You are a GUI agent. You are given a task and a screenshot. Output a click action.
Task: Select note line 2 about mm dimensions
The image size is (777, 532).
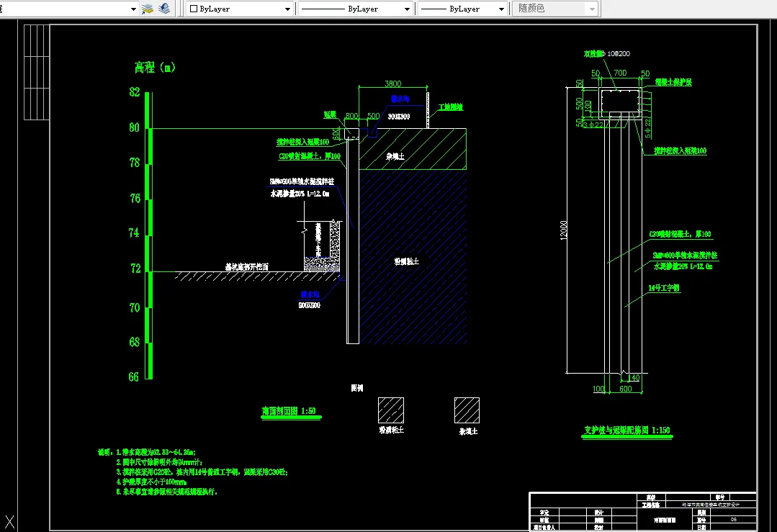tap(159, 462)
